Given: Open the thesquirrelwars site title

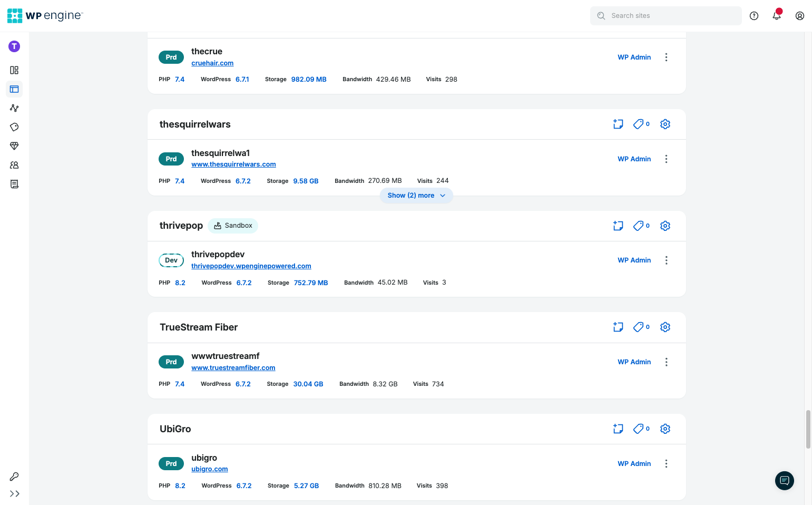Looking at the screenshot, I should click(x=195, y=124).
